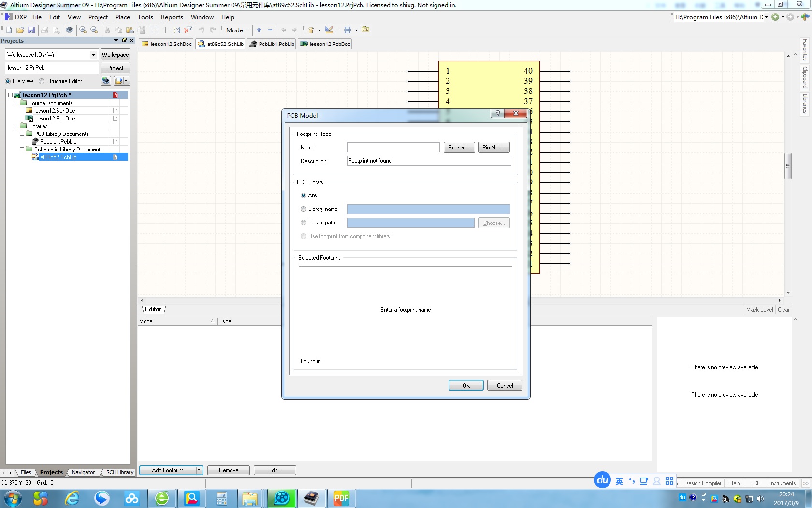Viewport: 812px width, 508px height.
Task: Choose the File View radio button
Action: coord(8,81)
